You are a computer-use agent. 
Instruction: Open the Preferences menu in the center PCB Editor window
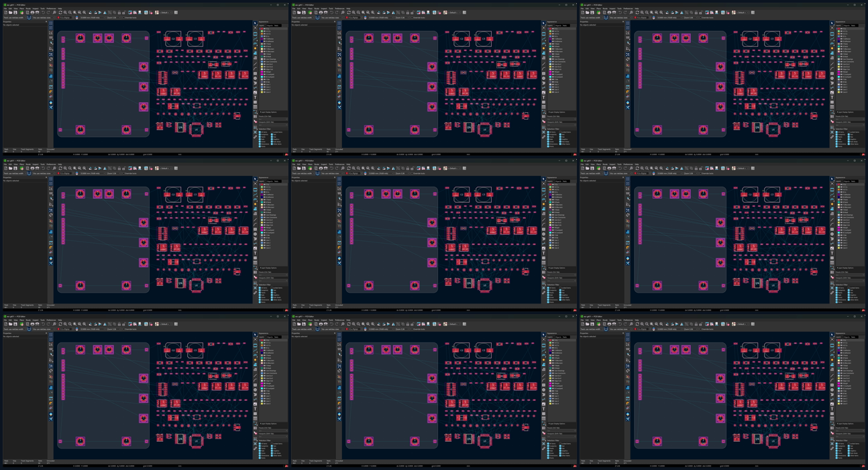tap(339, 164)
